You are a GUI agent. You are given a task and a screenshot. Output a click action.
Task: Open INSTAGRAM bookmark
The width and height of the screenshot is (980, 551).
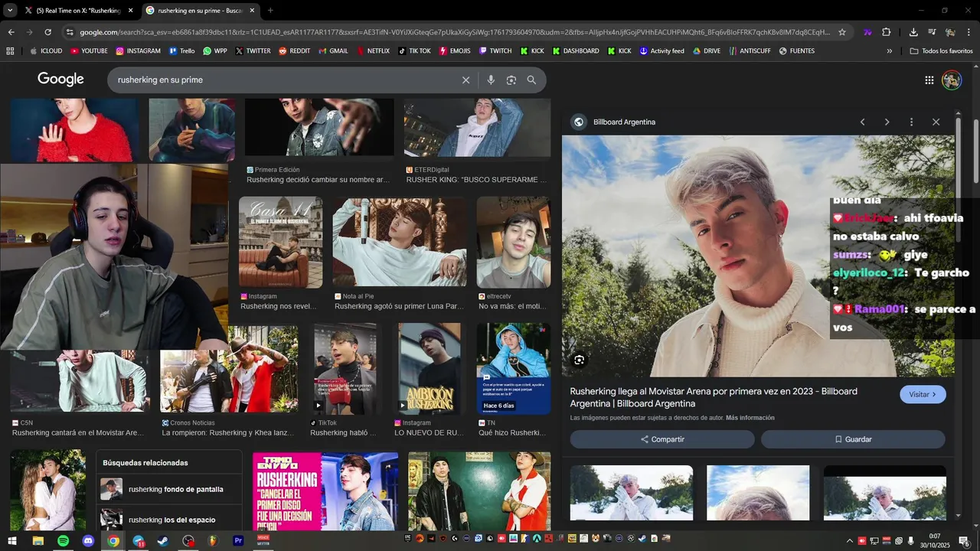click(138, 51)
